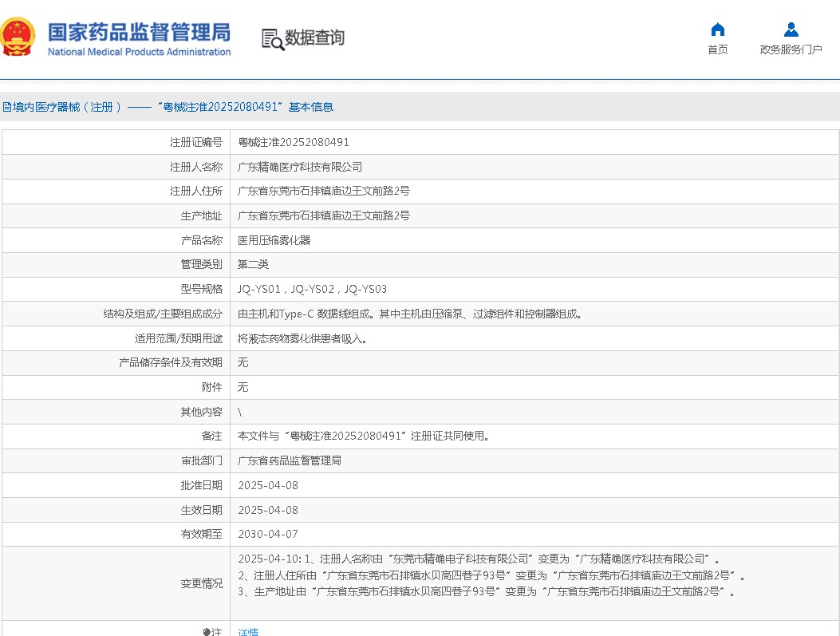This screenshot has height=636, width=840.
Task: Select the 数据查询 magnifier icon
Action: tap(272, 38)
